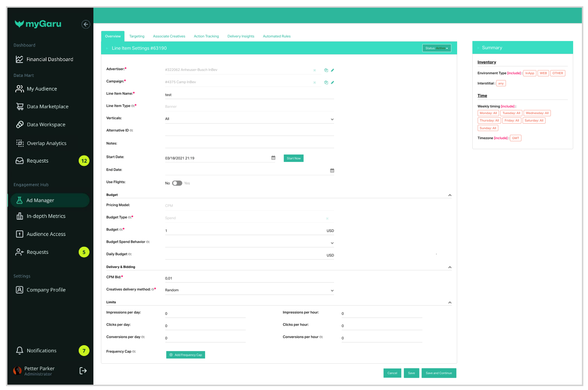The image size is (588, 390).
Task: Open the Status Active dropdown
Action: coord(436,48)
